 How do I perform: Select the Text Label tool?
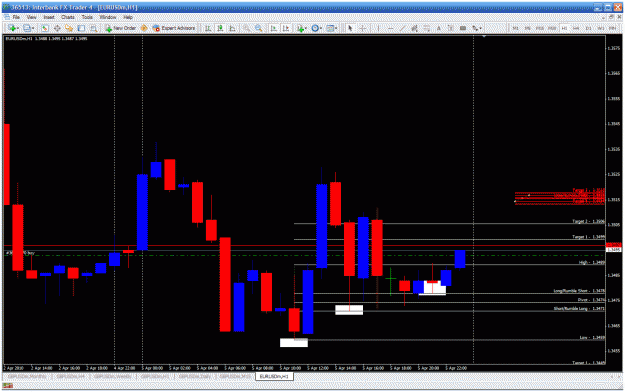(451, 28)
